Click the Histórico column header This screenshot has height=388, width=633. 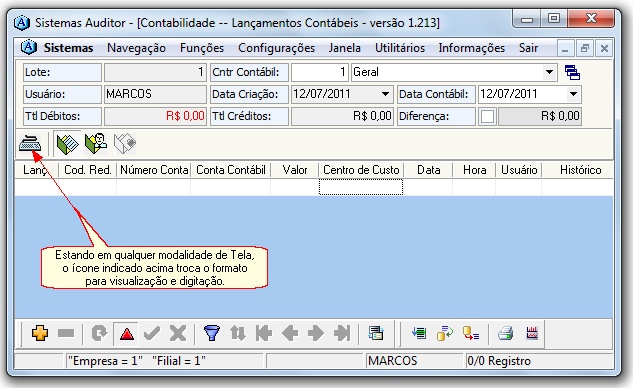click(x=580, y=170)
